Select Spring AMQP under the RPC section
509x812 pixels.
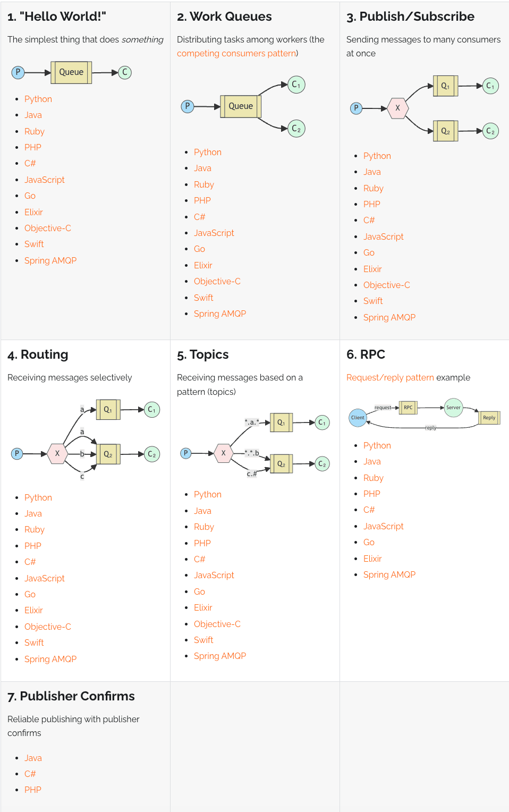point(389,574)
